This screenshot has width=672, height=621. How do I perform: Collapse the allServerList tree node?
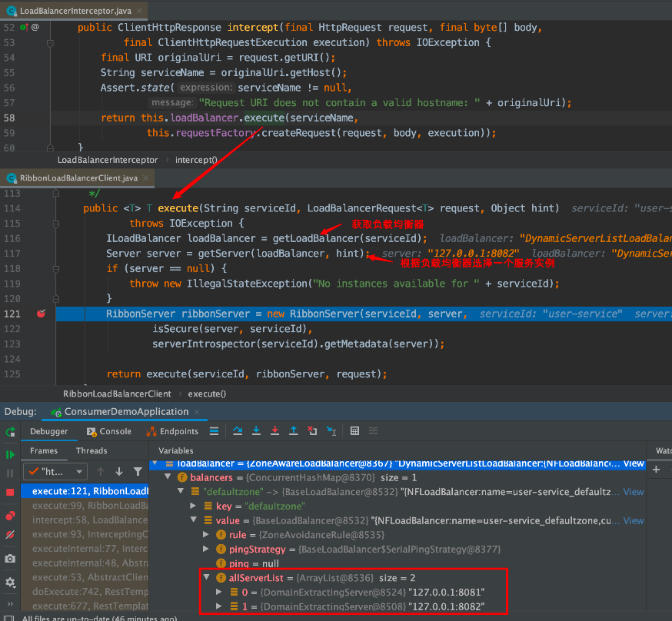[206, 577]
